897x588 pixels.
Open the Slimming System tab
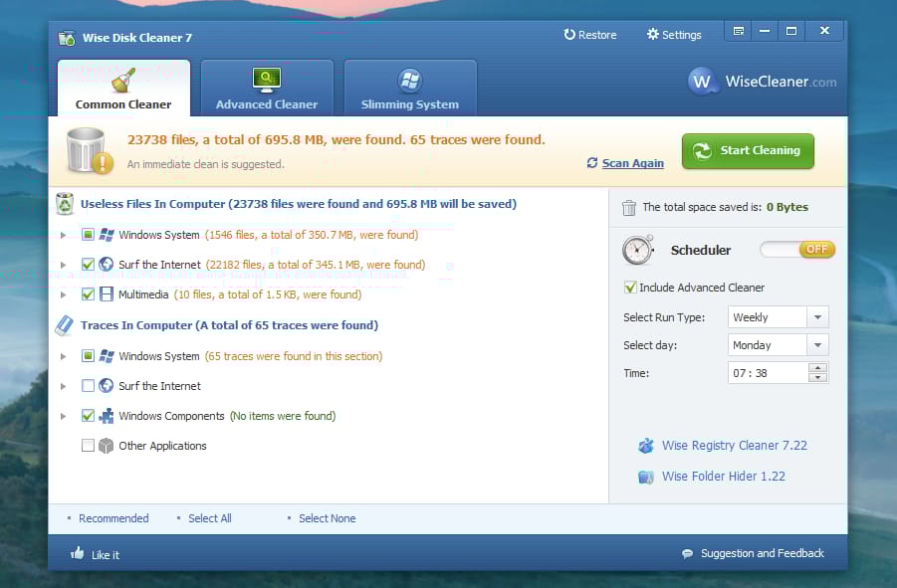click(410, 88)
